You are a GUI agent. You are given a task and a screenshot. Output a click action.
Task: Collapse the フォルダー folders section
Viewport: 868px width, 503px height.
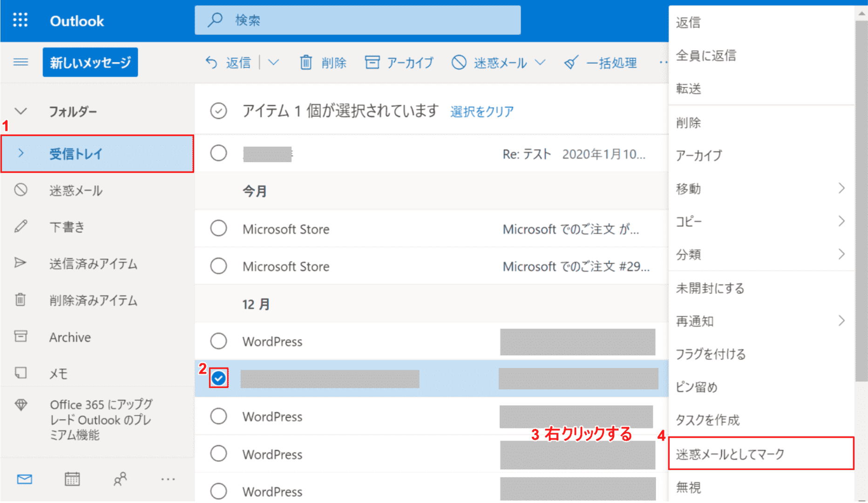tap(21, 111)
